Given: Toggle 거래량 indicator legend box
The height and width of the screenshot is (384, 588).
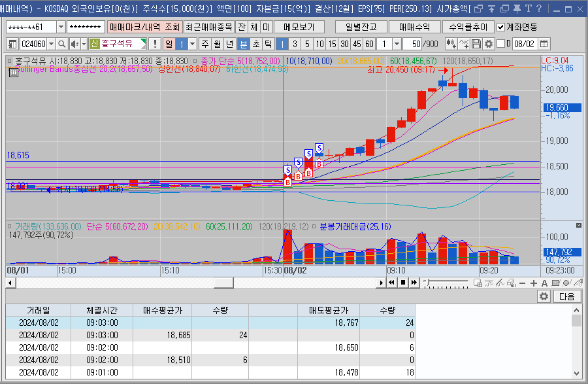Looking at the screenshot, I should 10,227.
